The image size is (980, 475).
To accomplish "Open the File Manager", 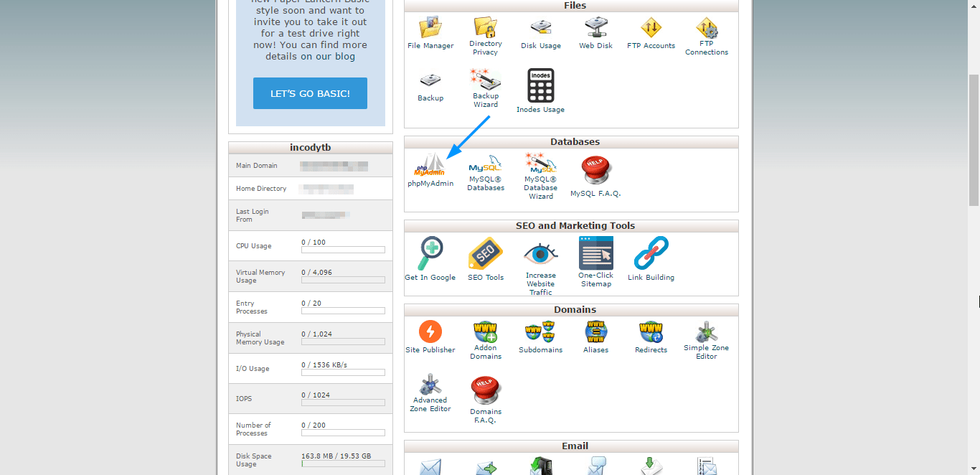I will [x=430, y=30].
